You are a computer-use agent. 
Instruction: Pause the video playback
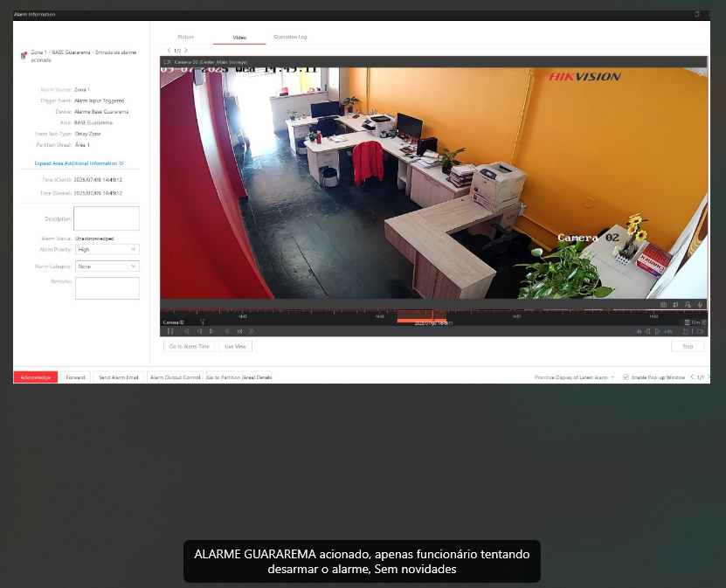(x=170, y=331)
